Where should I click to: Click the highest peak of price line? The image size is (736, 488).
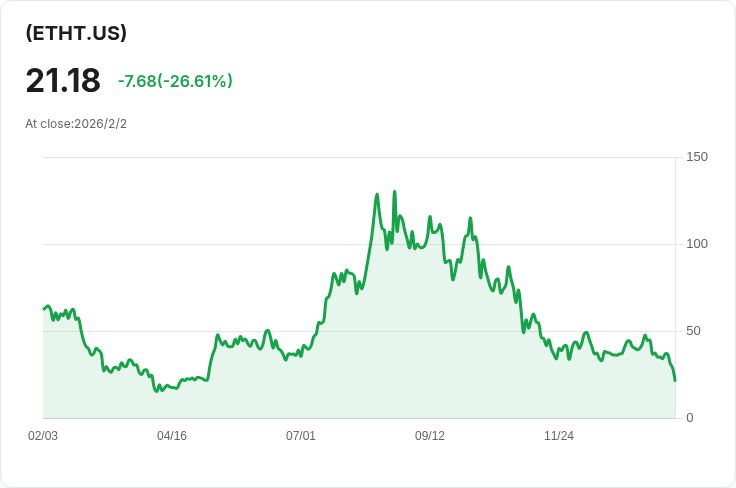(x=394, y=191)
